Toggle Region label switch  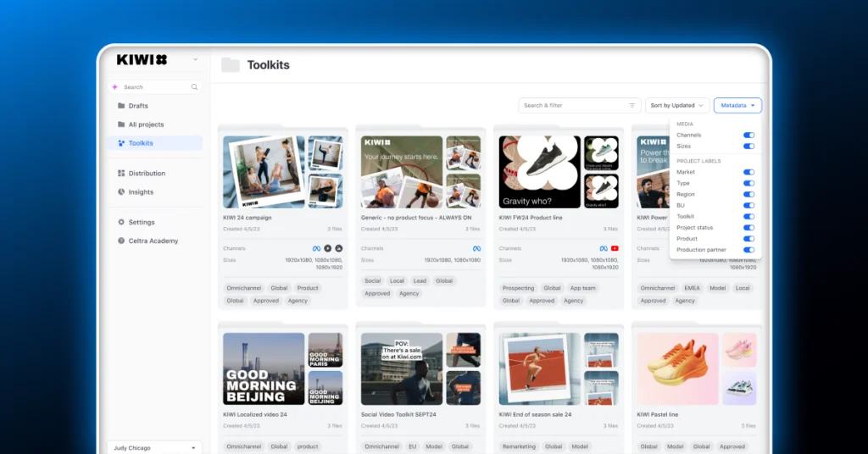748,194
